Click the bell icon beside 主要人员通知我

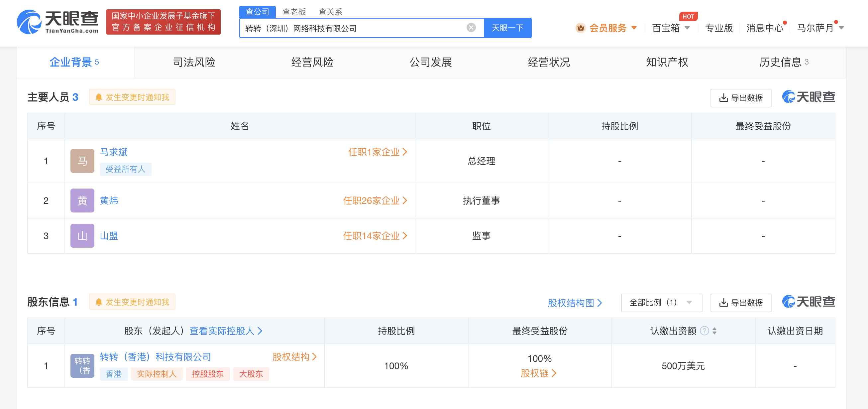[99, 97]
